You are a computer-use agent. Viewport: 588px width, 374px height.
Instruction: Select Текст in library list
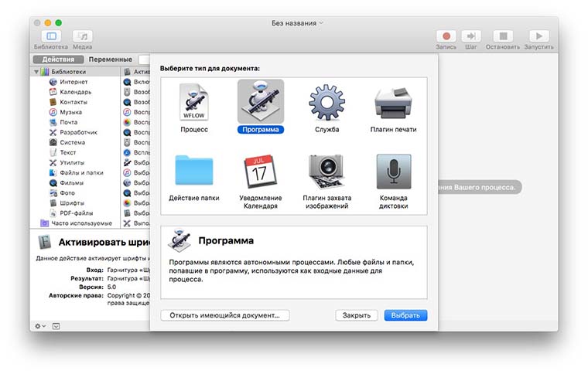tap(67, 152)
